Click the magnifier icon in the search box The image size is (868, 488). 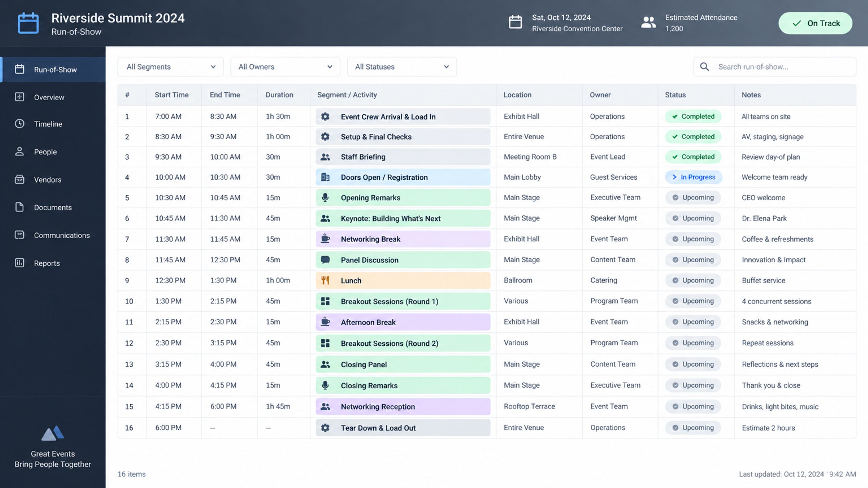coord(705,67)
